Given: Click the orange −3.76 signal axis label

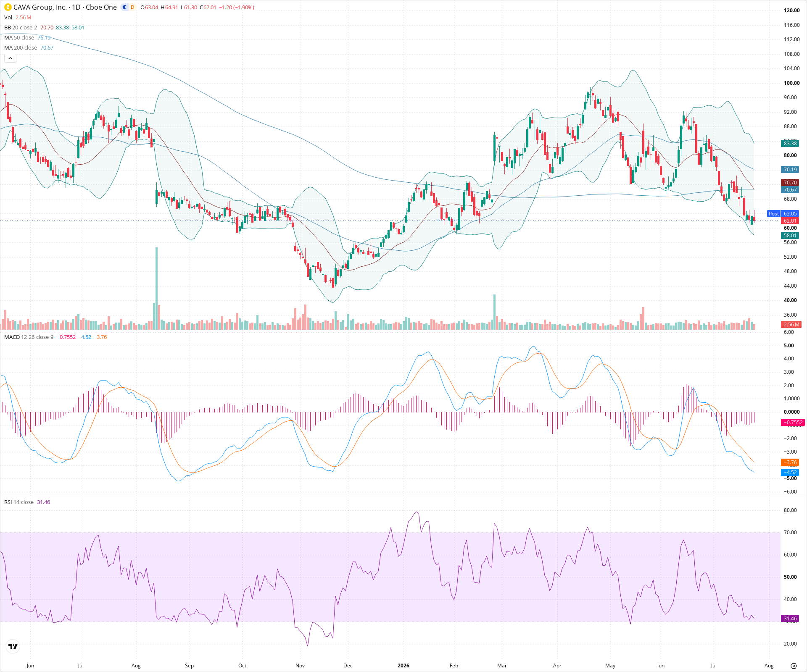Looking at the screenshot, I should pyautogui.click(x=790, y=462).
